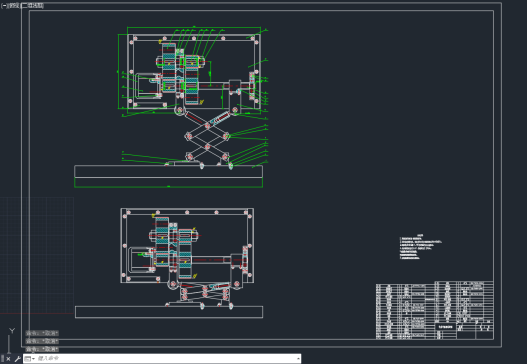Open the recent commands dropdown
Screen dimensions: 527x364
pos(30,359)
